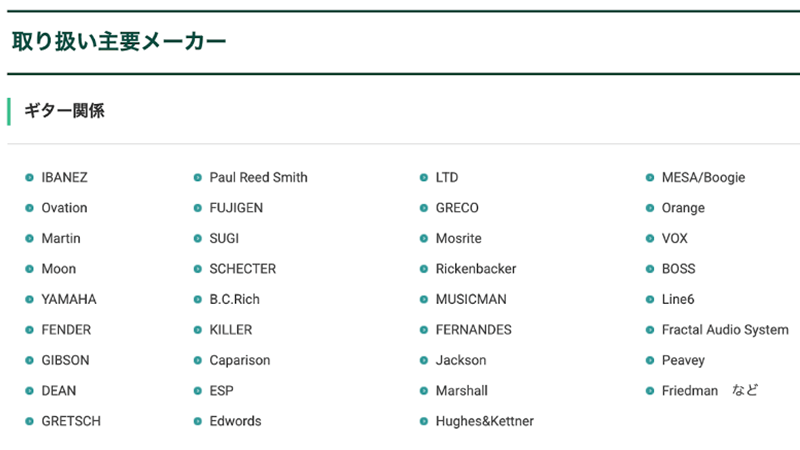800x450 pixels.
Task: Click the bullet icon beside IBANEZ
Action: coord(30,178)
